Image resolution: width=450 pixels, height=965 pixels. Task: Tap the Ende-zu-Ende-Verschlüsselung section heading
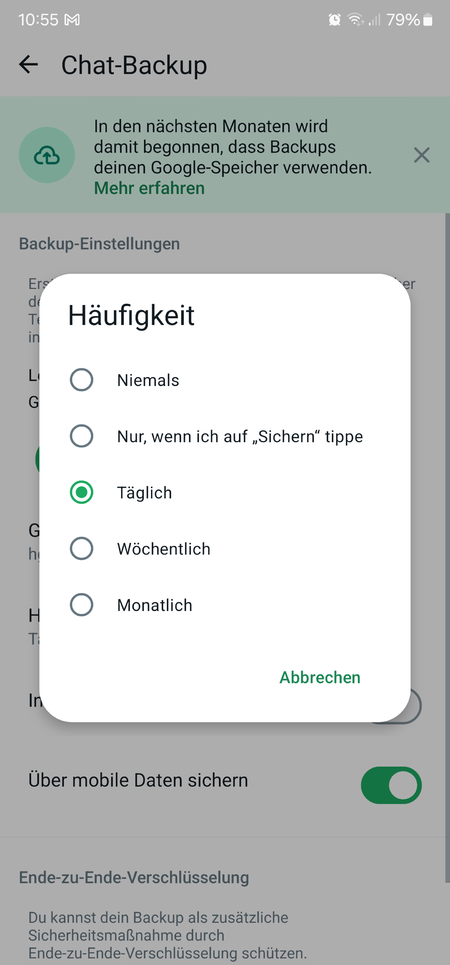(134, 877)
